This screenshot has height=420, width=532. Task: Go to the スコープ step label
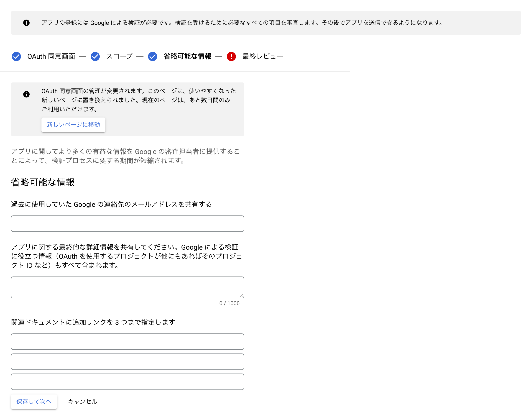tap(119, 56)
